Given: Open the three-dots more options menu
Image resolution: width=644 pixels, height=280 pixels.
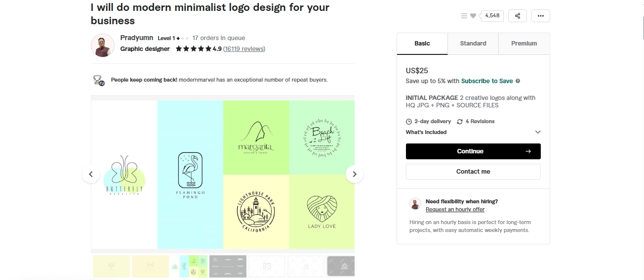Looking at the screenshot, I should click(540, 16).
